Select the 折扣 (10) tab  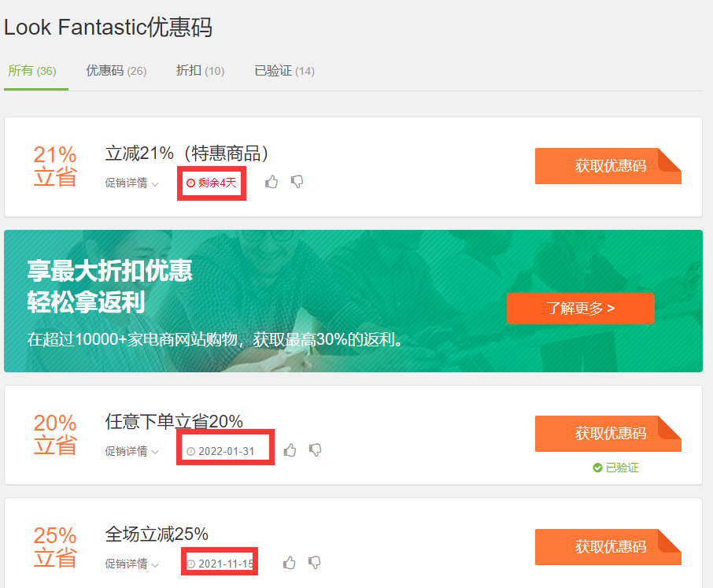(200, 71)
